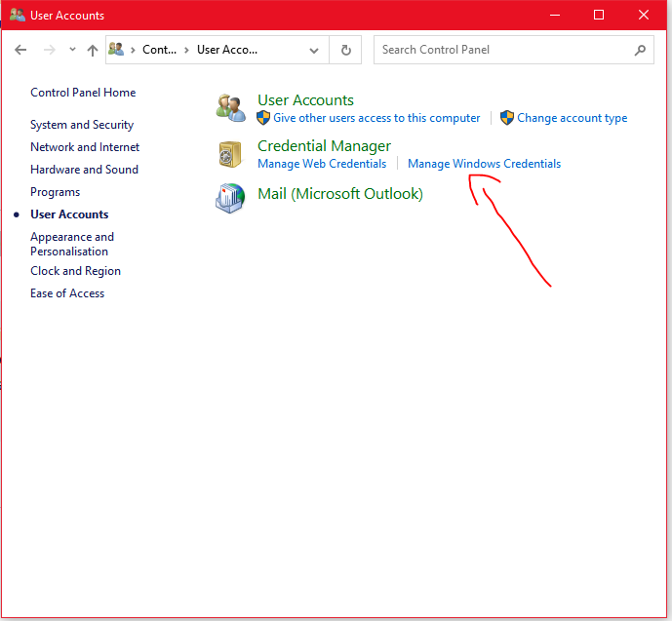Go to Control Panel Home
This screenshot has height=621, width=672.
83,93
